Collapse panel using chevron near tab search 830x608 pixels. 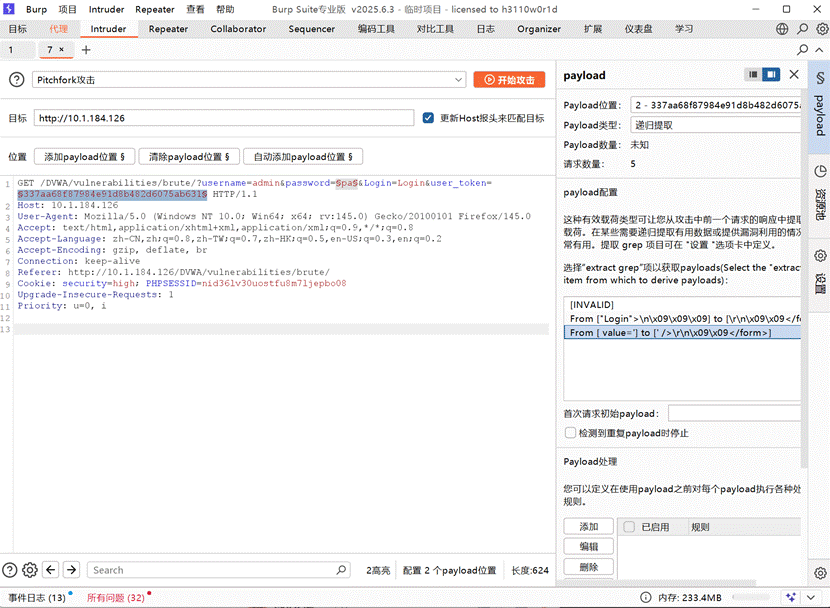pyautogui.click(x=819, y=50)
